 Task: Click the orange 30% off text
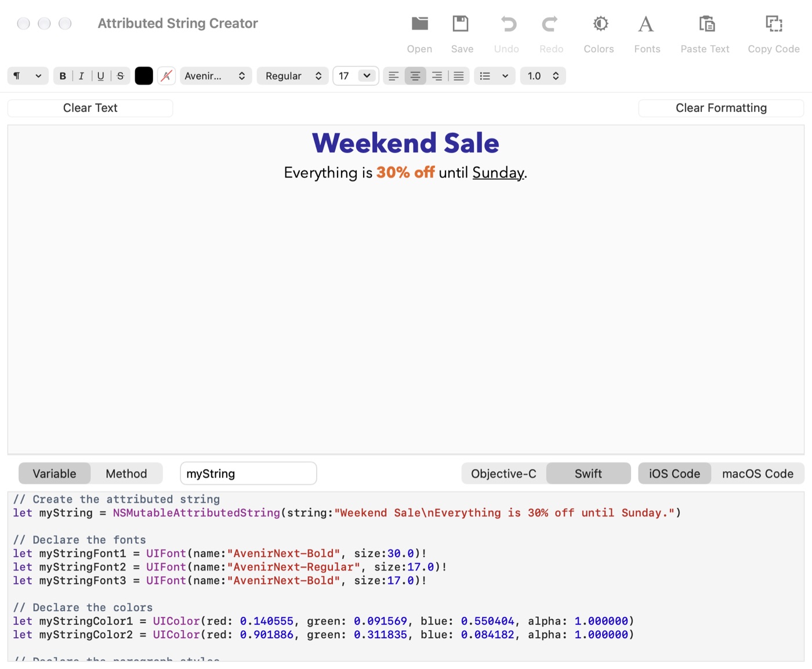(x=405, y=173)
